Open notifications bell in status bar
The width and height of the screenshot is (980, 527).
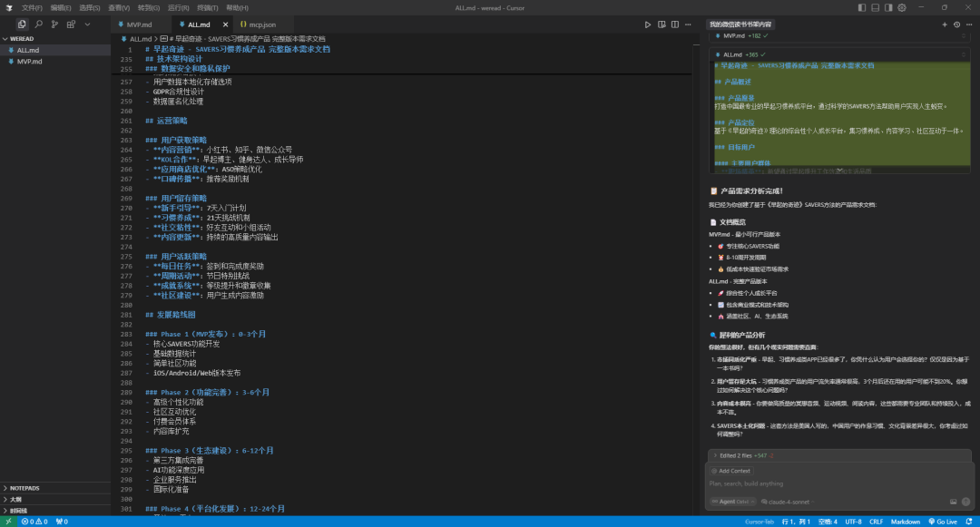tap(969, 522)
